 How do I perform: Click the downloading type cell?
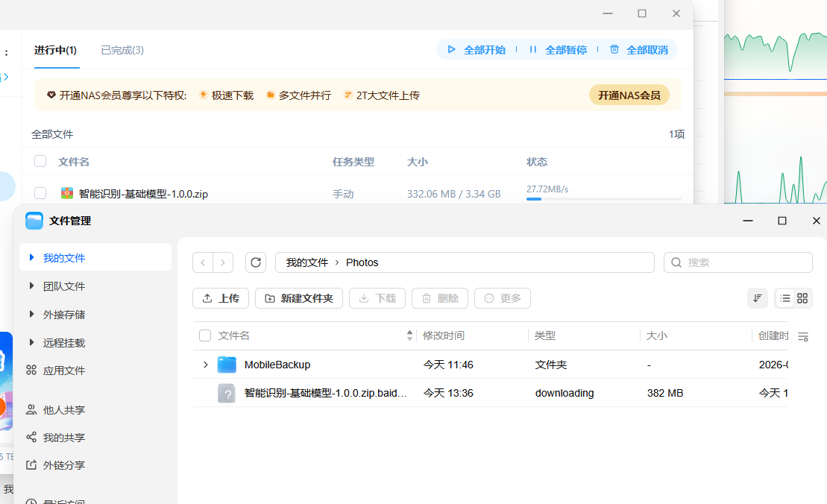[x=565, y=394]
